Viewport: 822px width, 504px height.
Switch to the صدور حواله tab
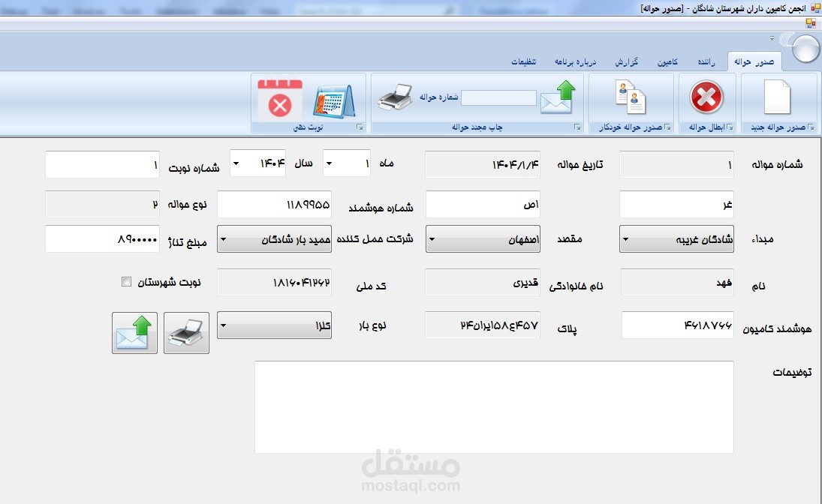754,61
